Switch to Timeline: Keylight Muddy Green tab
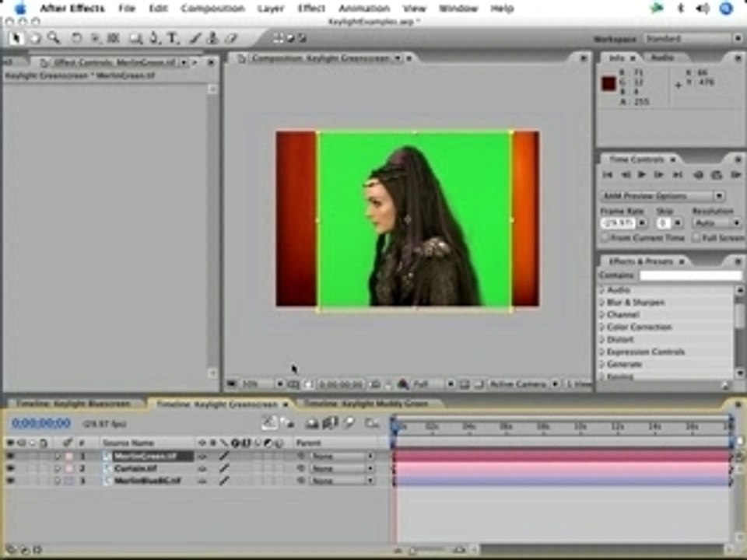This screenshot has height=560, width=747. tap(366, 404)
